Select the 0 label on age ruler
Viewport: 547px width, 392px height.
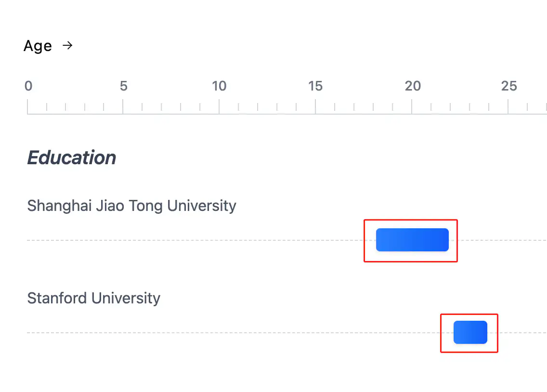(28, 86)
